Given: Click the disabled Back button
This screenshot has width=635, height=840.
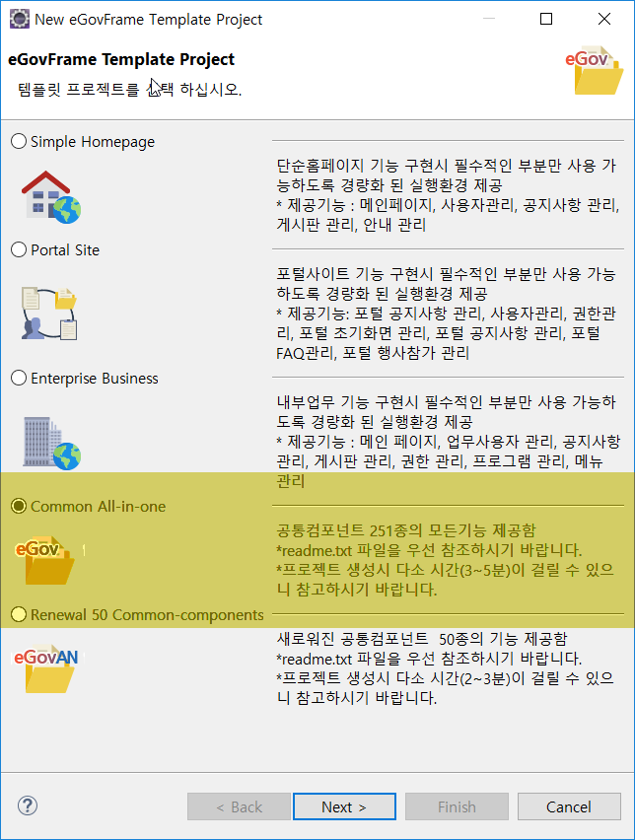Looking at the screenshot, I should point(239,806).
